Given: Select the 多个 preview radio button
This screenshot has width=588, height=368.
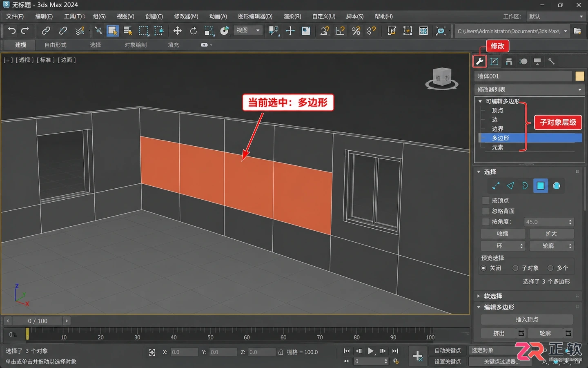Looking at the screenshot, I should point(550,268).
